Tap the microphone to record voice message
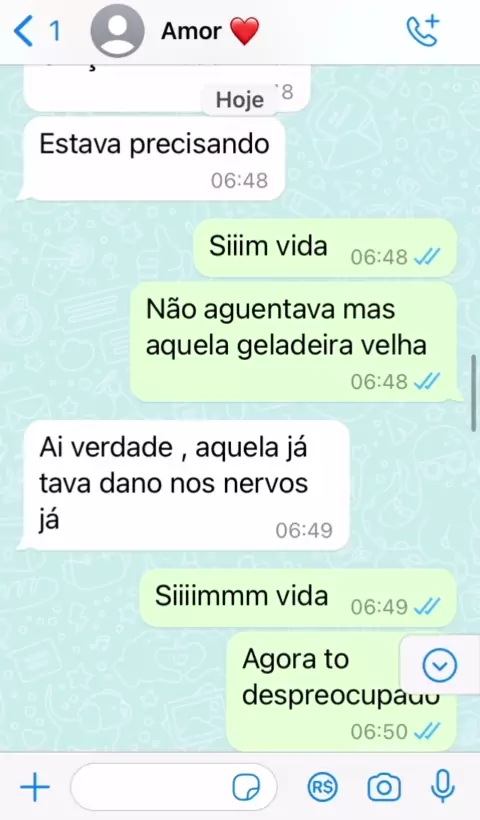This screenshot has height=820, width=480. (x=442, y=786)
